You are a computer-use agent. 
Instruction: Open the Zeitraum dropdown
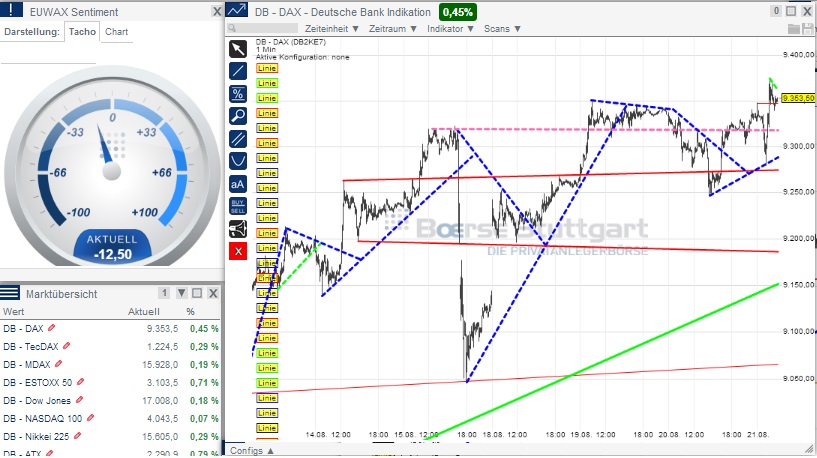tap(392, 29)
